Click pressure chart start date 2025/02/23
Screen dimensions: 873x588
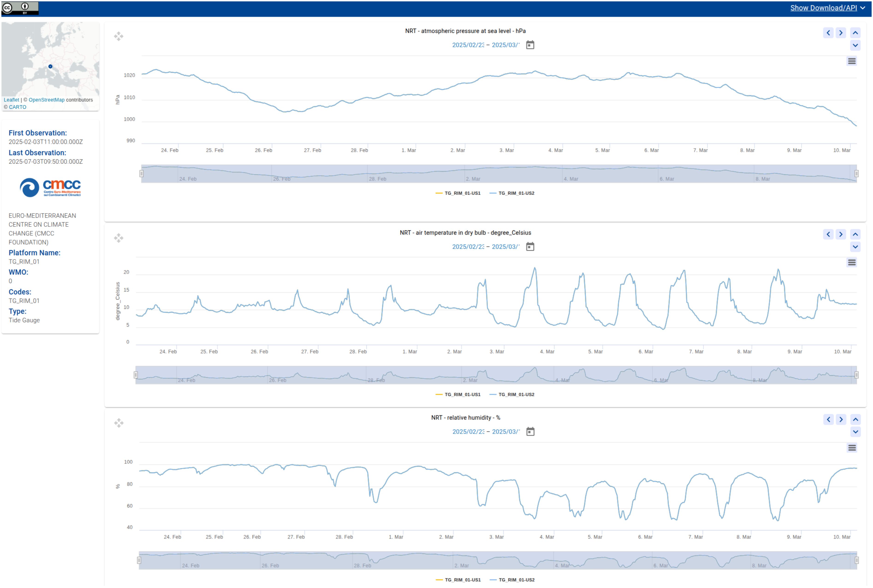coord(468,45)
